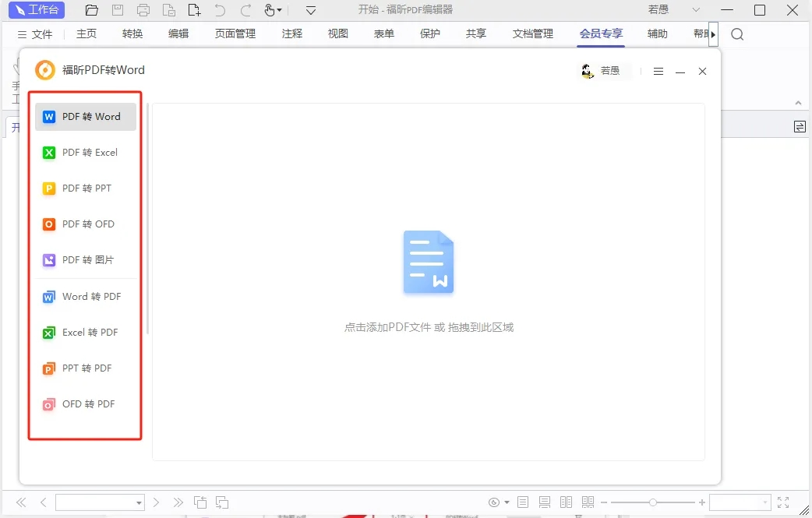The width and height of the screenshot is (812, 518).
Task: Click the fullscreen expand icon
Action: pos(783,502)
